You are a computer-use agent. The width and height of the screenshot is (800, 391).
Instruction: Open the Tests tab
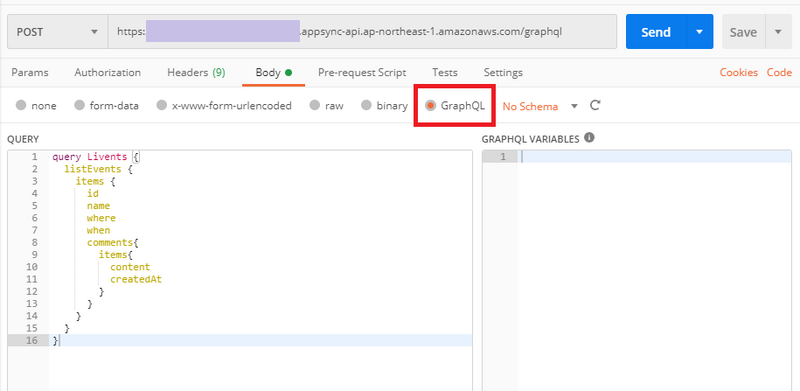click(x=445, y=72)
